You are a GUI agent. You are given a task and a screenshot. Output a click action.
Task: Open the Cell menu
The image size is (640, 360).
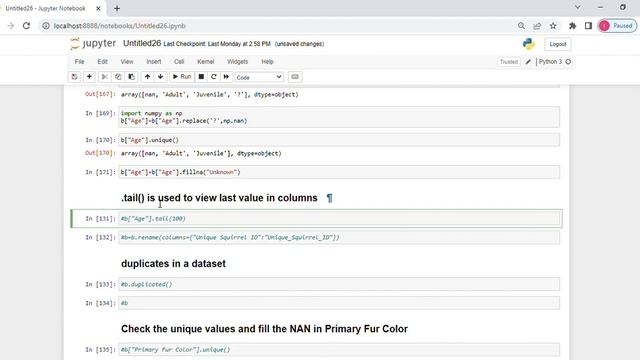tap(179, 62)
